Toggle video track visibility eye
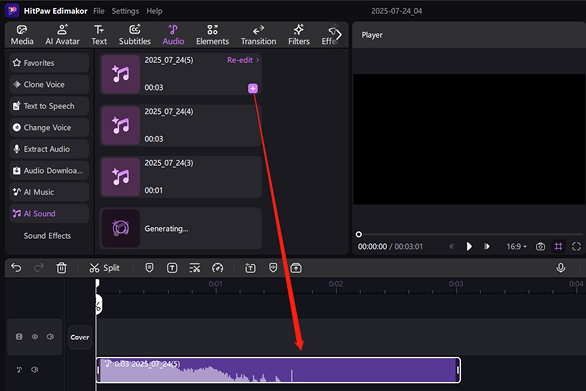The image size is (586, 391). coord(35,337)
